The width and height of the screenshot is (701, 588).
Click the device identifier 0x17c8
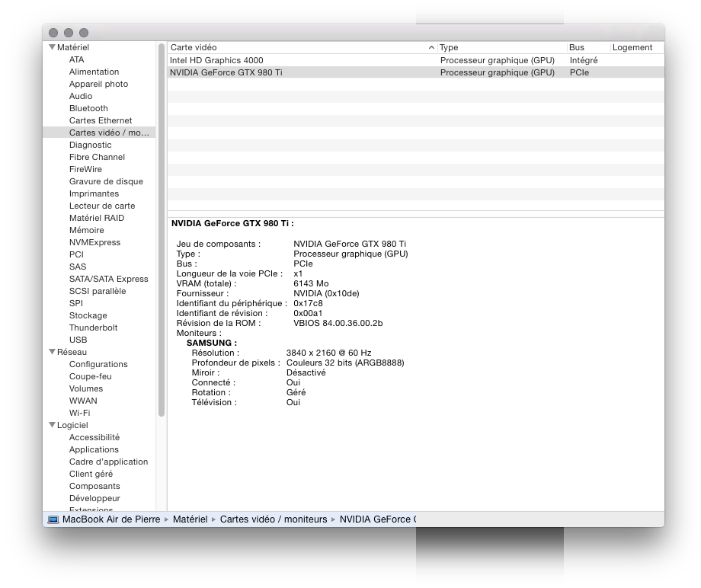point(308,303)
